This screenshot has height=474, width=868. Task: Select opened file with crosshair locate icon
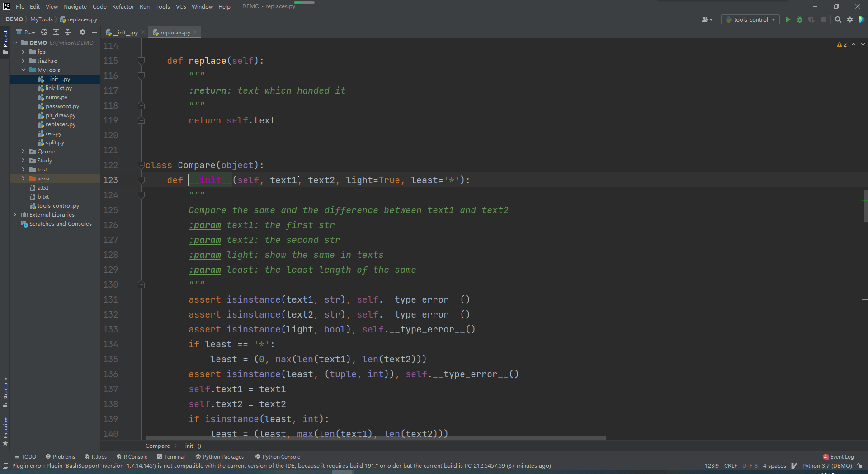click(44, 32)
